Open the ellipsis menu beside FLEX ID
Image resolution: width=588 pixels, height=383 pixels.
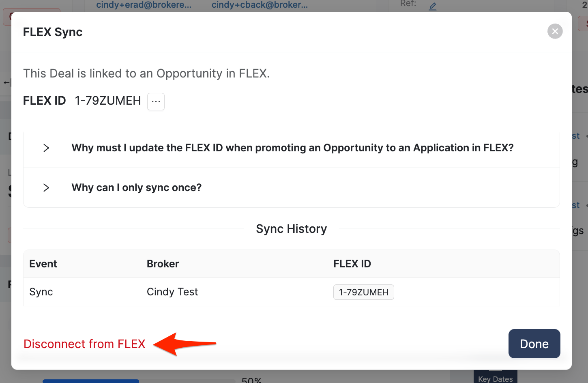coord(156,101)
